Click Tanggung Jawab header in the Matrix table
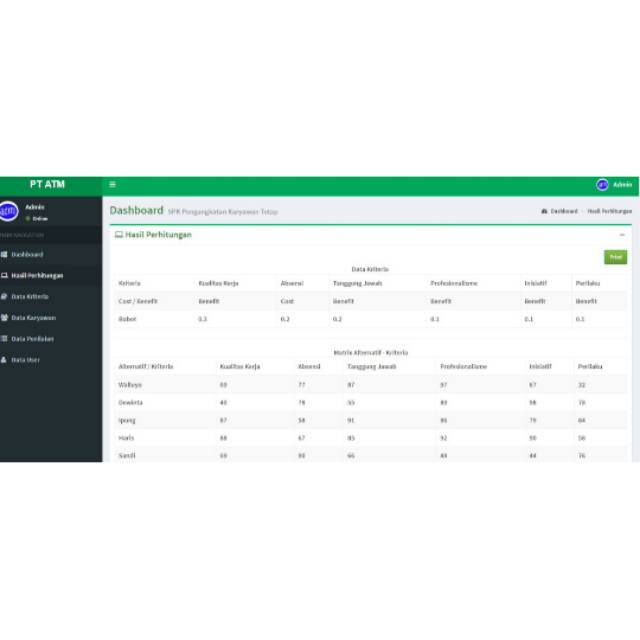The image size is (640, 640). (372, 367)
